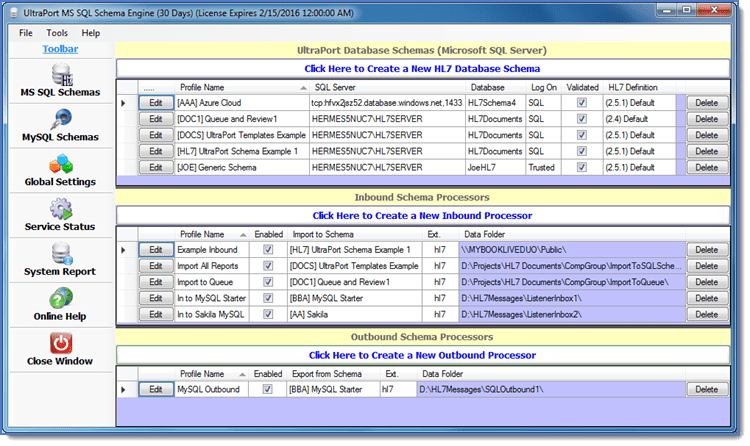The width and height of the screenshot is (750, 446).
Task: Delete the MySQL Outbound processor
Action: [707, 390]
